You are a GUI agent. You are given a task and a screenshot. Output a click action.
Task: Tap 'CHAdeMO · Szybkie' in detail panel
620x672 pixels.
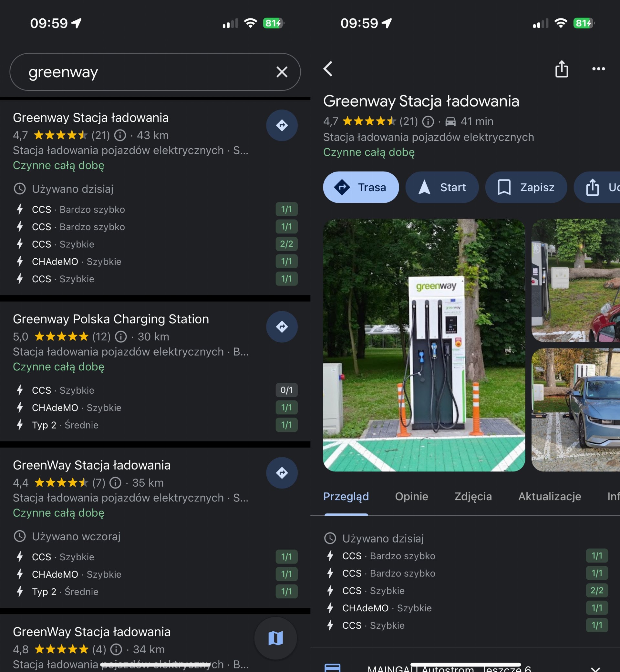tap(387, 608)
